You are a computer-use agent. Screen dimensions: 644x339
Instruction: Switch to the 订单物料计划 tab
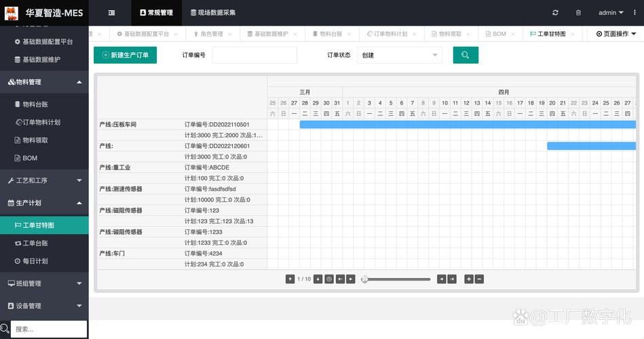tap(387, 34)
